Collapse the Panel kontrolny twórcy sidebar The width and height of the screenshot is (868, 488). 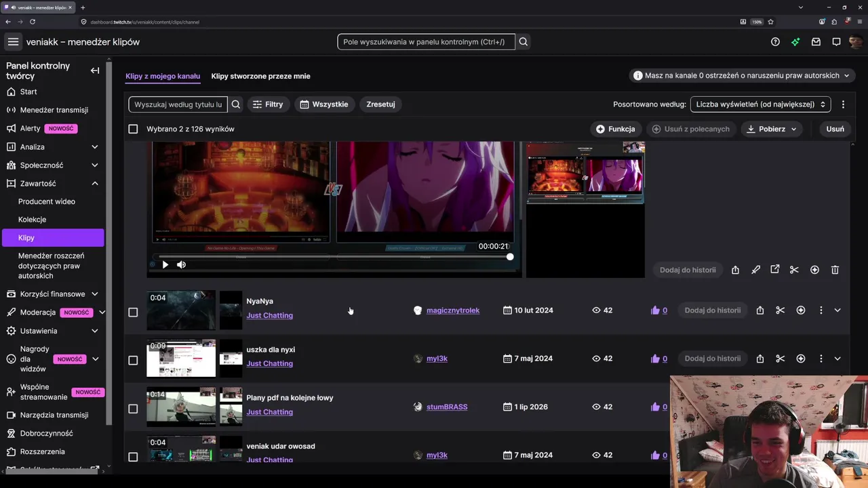(95, 70)
